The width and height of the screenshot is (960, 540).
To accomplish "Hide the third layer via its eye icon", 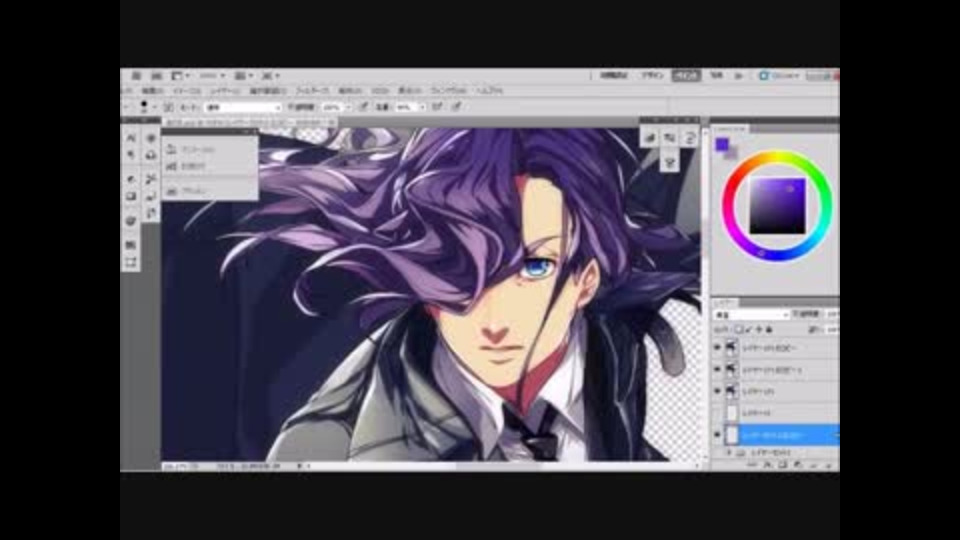I will click(x=718, y=391).
